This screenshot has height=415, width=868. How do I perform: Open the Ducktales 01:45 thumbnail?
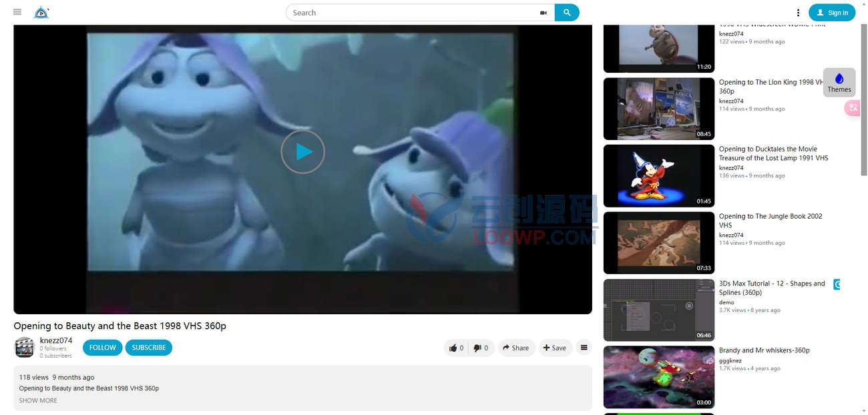[x=659, y=176]
